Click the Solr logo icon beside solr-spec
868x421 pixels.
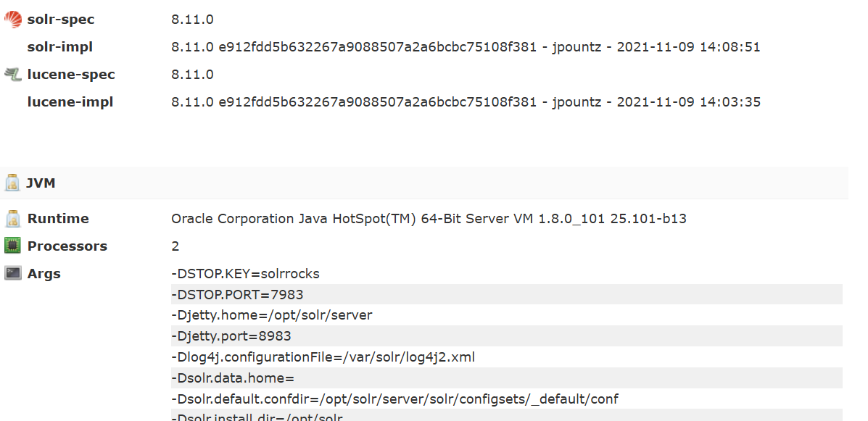click(x=13, y=20)
